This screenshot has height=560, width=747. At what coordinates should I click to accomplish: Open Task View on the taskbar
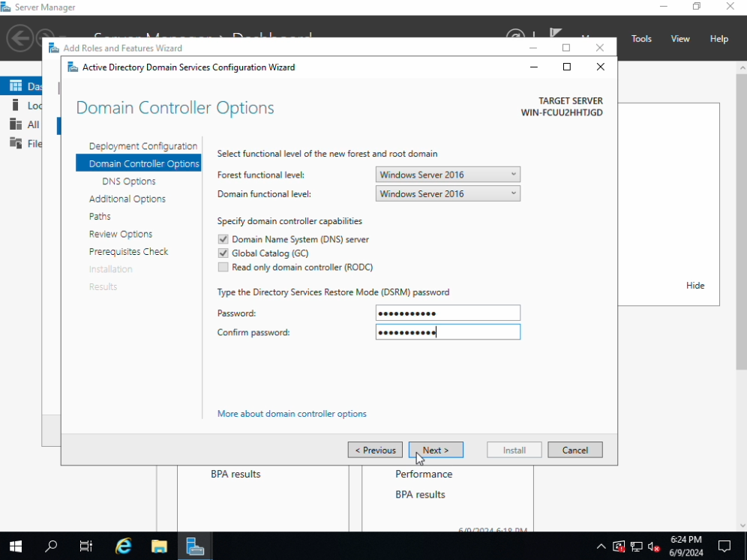point(86,547)
